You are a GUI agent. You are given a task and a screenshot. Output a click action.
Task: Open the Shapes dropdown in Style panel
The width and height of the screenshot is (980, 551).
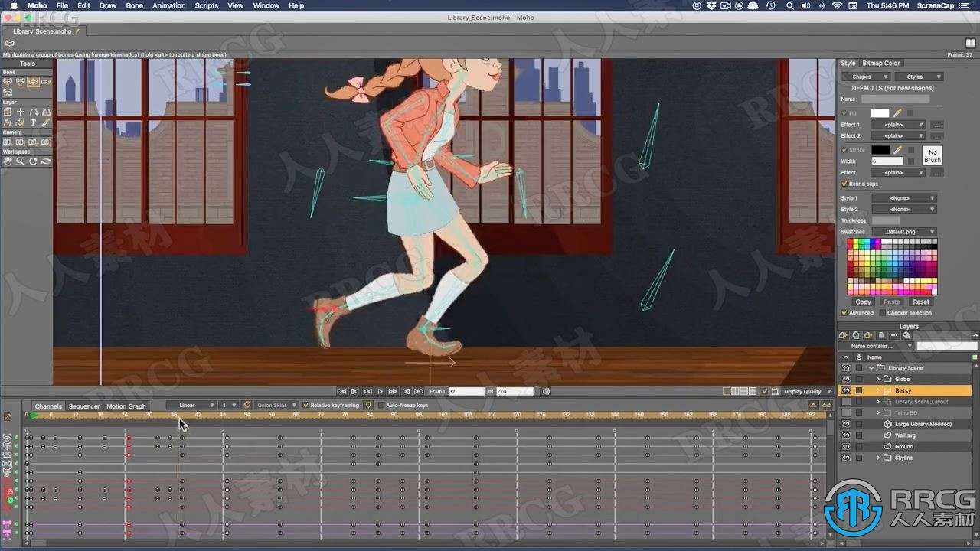point(865,77)
